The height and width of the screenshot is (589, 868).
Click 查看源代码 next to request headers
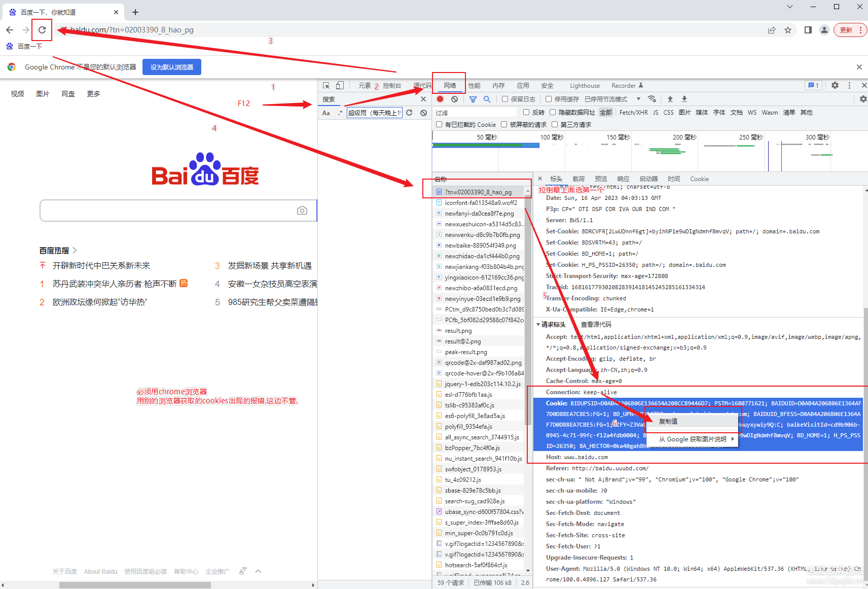[596, 324]
